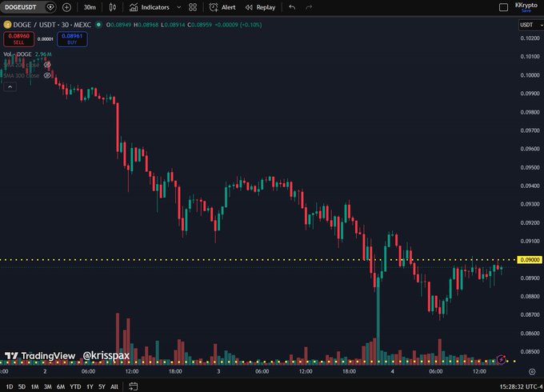Click the plus icon to compare symbols
544x392 pixels.
coord(66,7)
